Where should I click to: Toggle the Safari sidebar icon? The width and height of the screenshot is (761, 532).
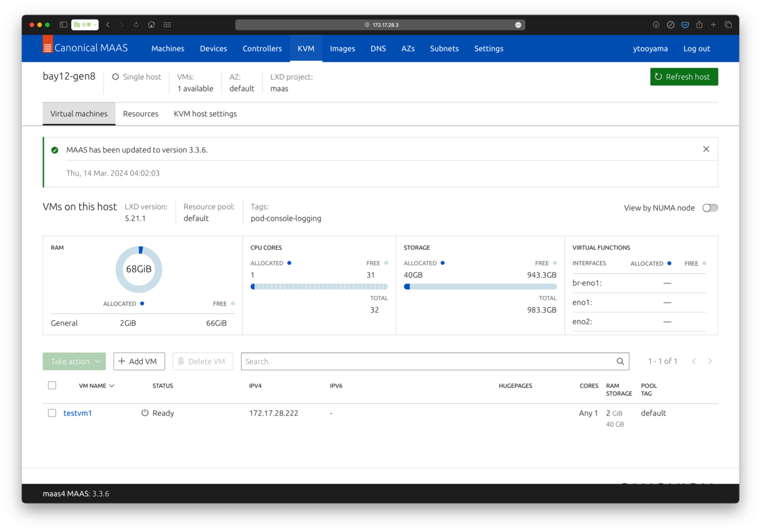coord(63,25)
